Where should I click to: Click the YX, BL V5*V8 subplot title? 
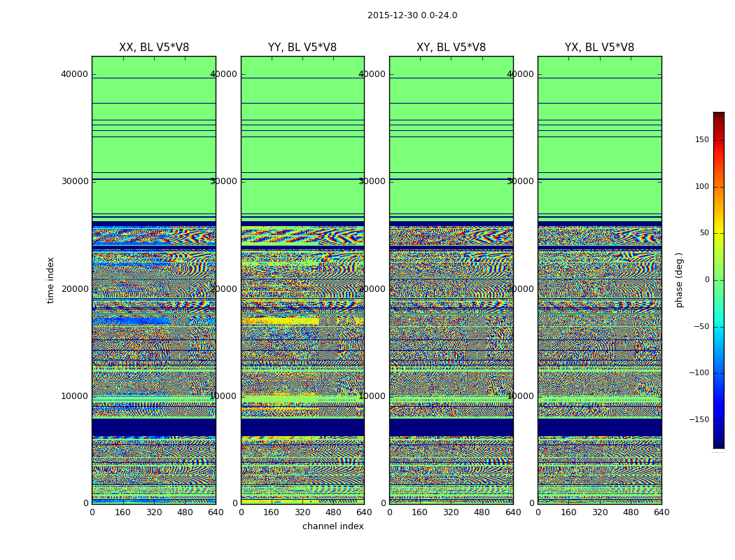point(599,48)
